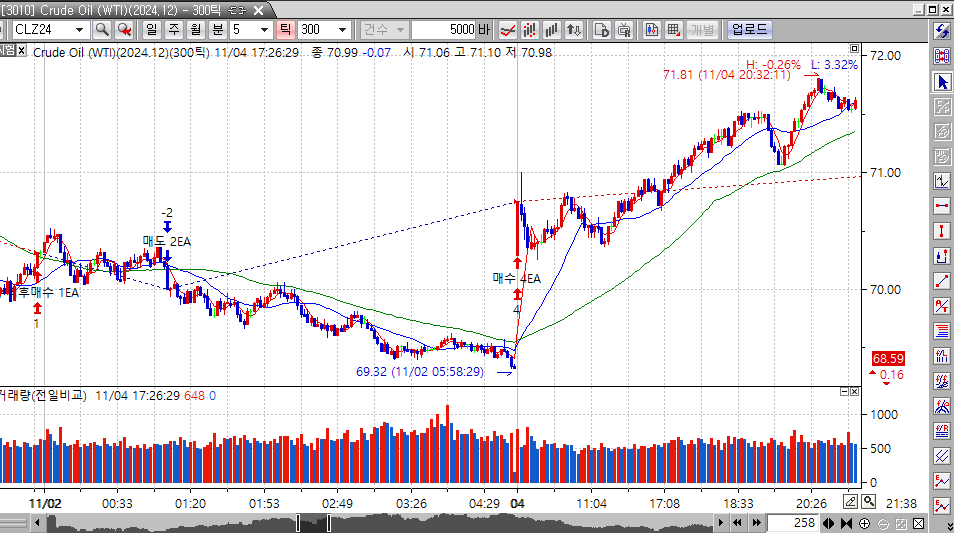The image size is (954, 533).
Task: Click the magnifier icon at chart bottom right
Action: [x=869, y=501]
